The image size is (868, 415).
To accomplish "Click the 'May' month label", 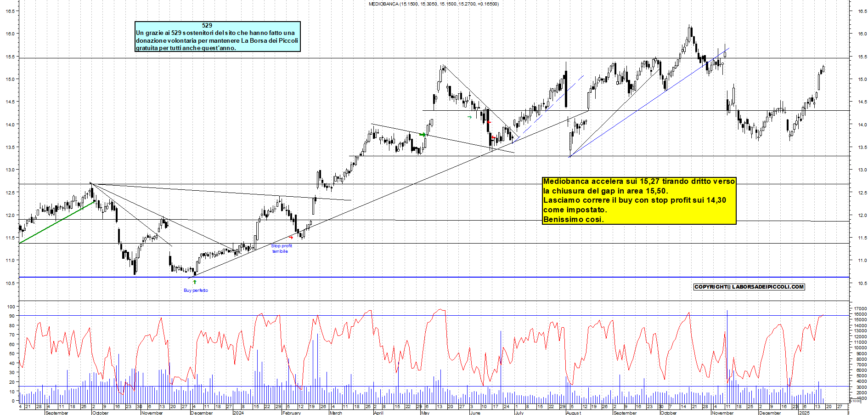I will [x=425, y=413].
